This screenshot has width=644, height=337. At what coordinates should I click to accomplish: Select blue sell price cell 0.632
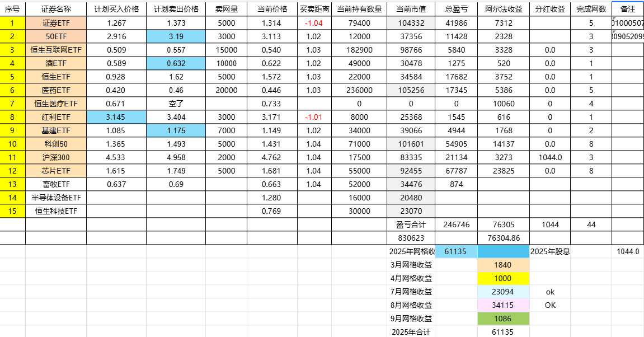176,63
